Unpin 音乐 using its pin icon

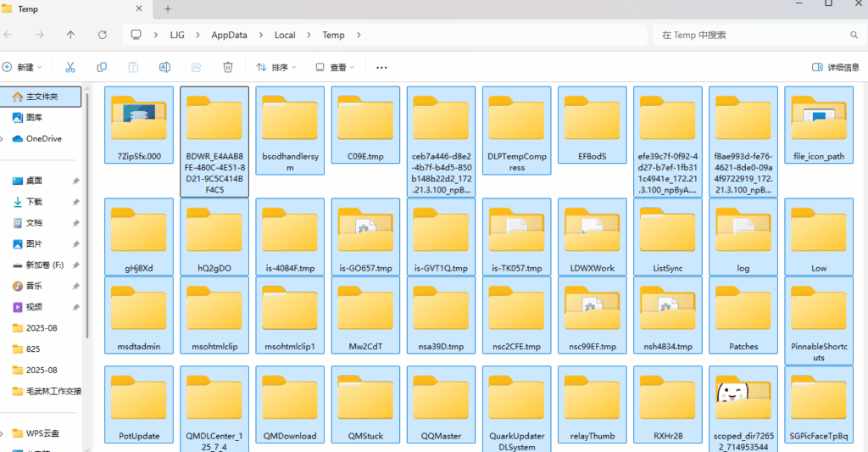[x=76, y=287]
